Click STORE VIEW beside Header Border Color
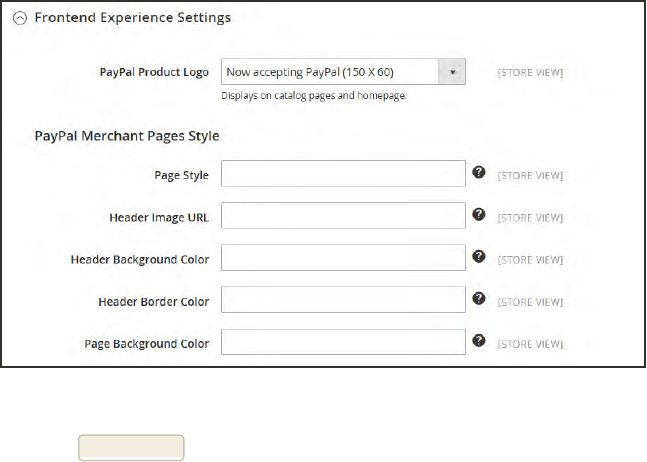The image size is (647, 462). click(x=530, y=302)
